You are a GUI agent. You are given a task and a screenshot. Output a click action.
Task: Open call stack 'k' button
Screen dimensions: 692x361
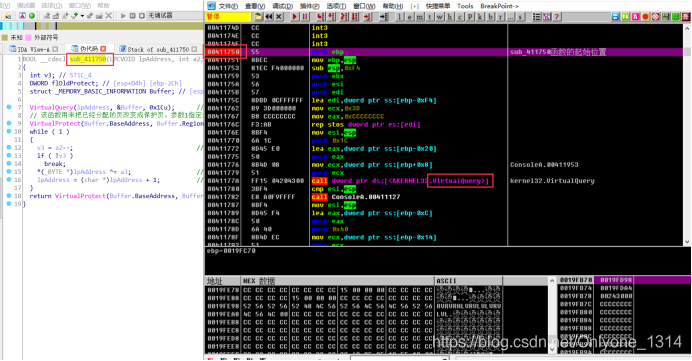point(480,17)
